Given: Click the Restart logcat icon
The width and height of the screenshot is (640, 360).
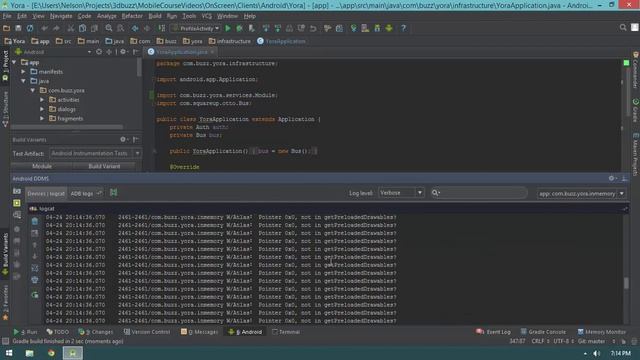Looking at the screenshot, I should pyautogui.click(x=35, y=295).
